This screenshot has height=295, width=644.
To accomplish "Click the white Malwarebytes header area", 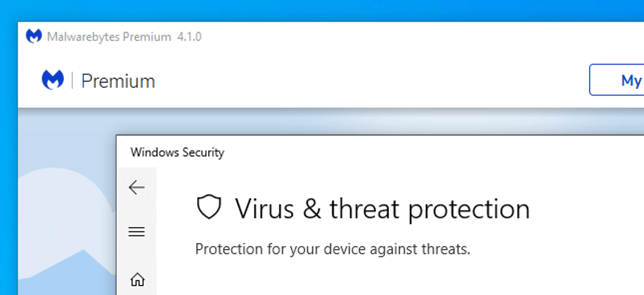I will pos(349,80).
